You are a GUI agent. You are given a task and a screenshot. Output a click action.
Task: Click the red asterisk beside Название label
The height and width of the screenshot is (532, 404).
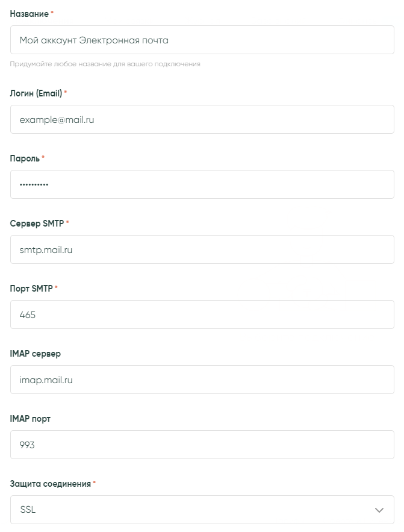pyautogui.click(x=52, y=13)
